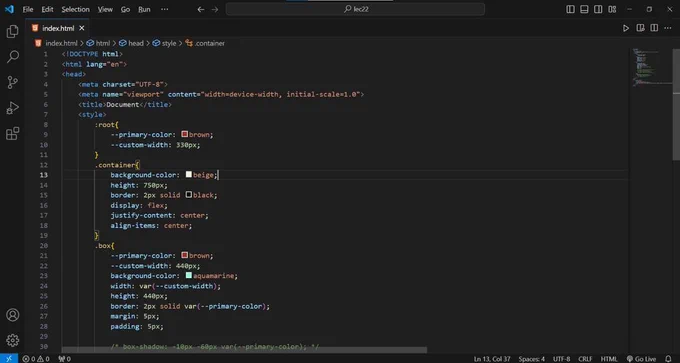Open the Source Control view
Viewport: 680px width, 363px height.
13,82
